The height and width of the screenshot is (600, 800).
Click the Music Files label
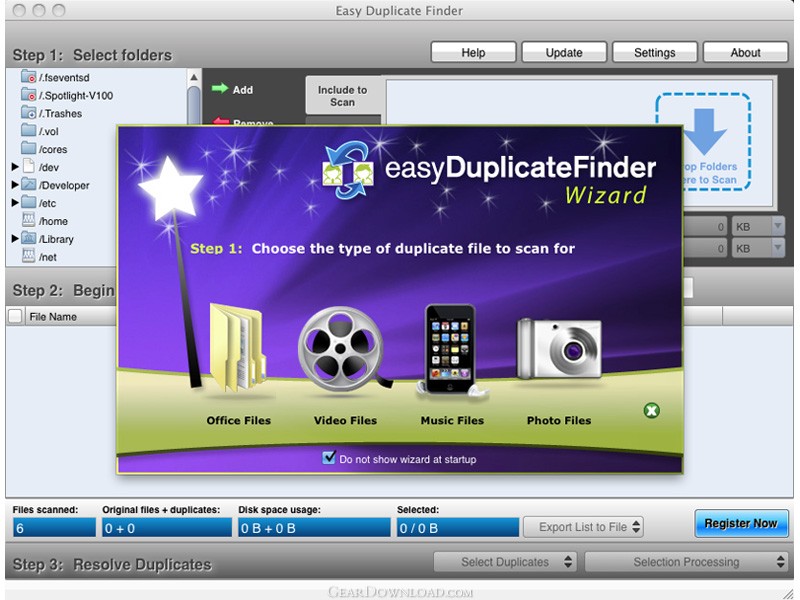[452, 420]
